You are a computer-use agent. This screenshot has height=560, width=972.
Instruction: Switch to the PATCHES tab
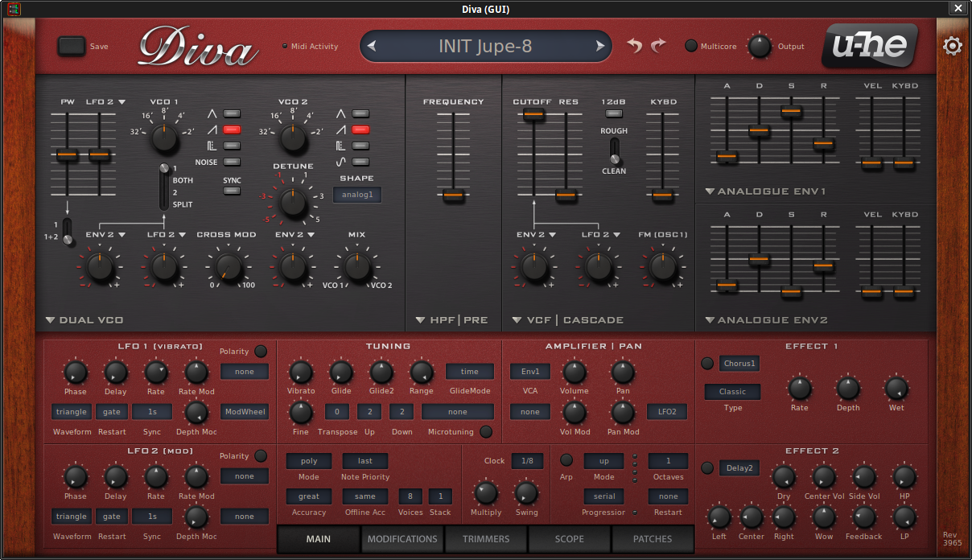tap(653, 539)
